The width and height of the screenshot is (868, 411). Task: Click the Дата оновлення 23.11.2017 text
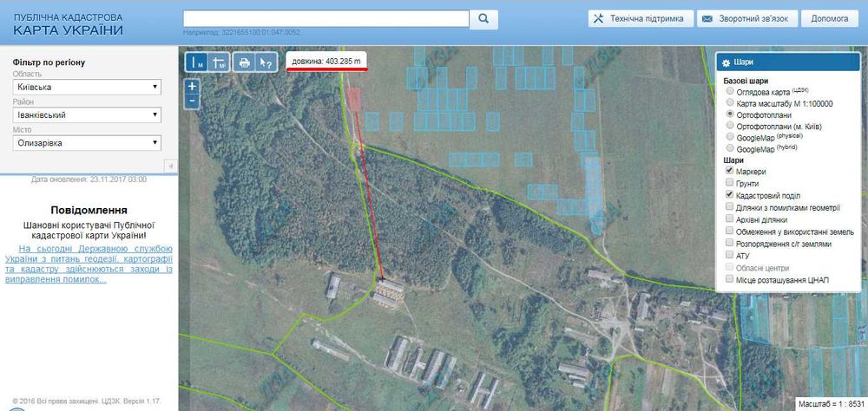(x=89, y=179)
